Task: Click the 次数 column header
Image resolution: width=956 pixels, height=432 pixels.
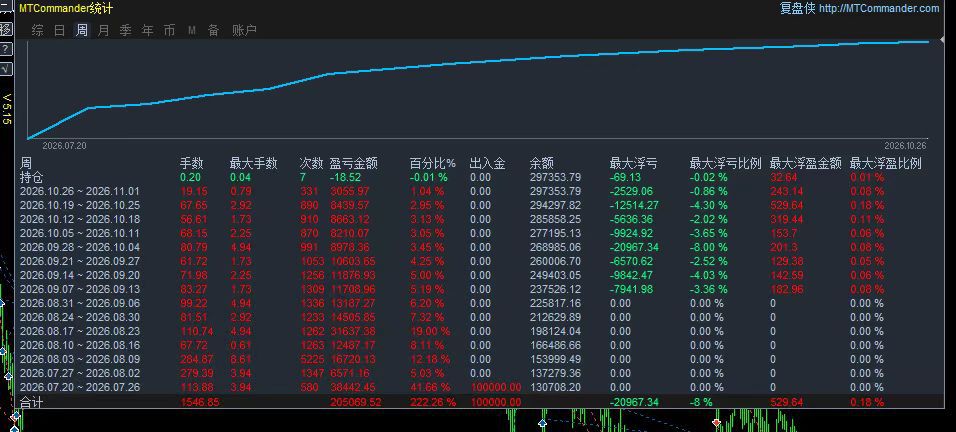Action: 311,163
